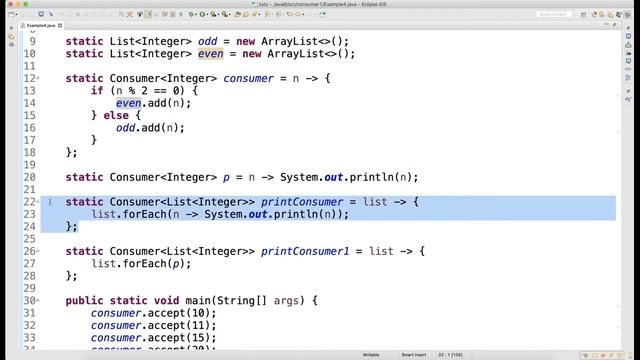Viewport: 640px width, 360px height.
Task: Open the Debug button dropdown arrow
Action: pos(196,14)
